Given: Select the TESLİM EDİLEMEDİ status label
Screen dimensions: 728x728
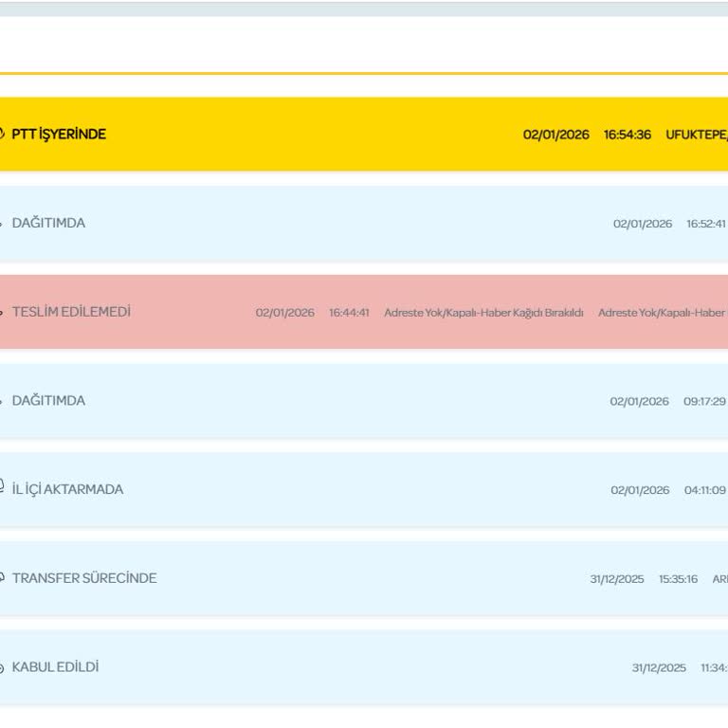Looking at the screenshot, I should (x=71, y=312).
